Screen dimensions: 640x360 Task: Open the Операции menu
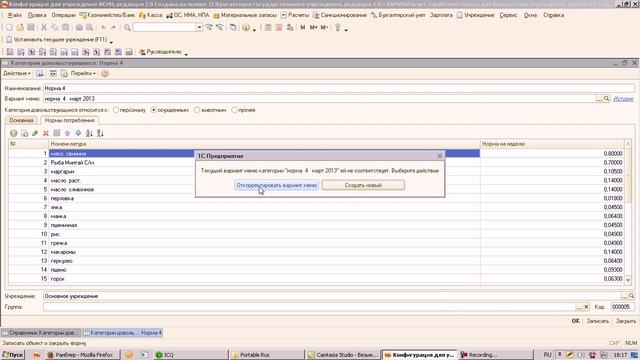point(64,15)
